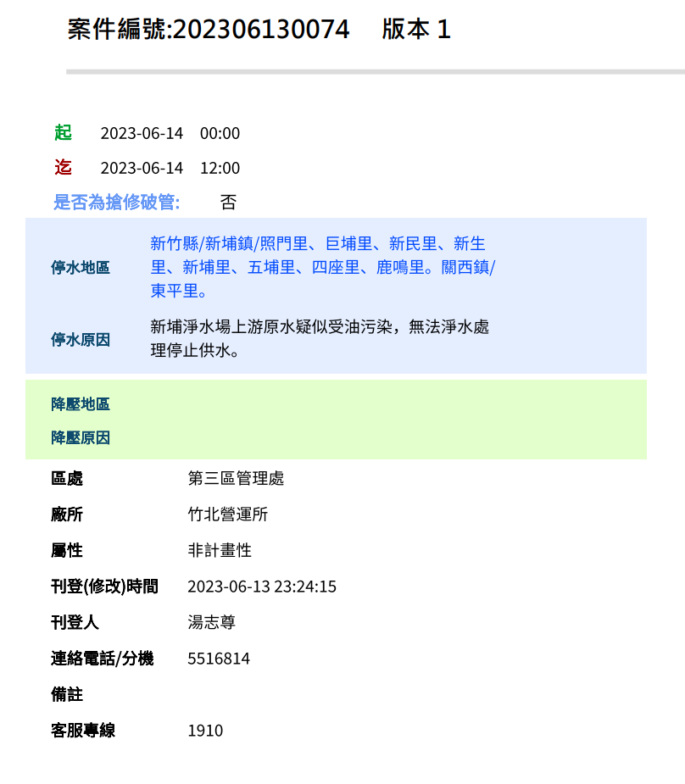Click the 否 value for pipe repair
685x784 pixels.
228,202
